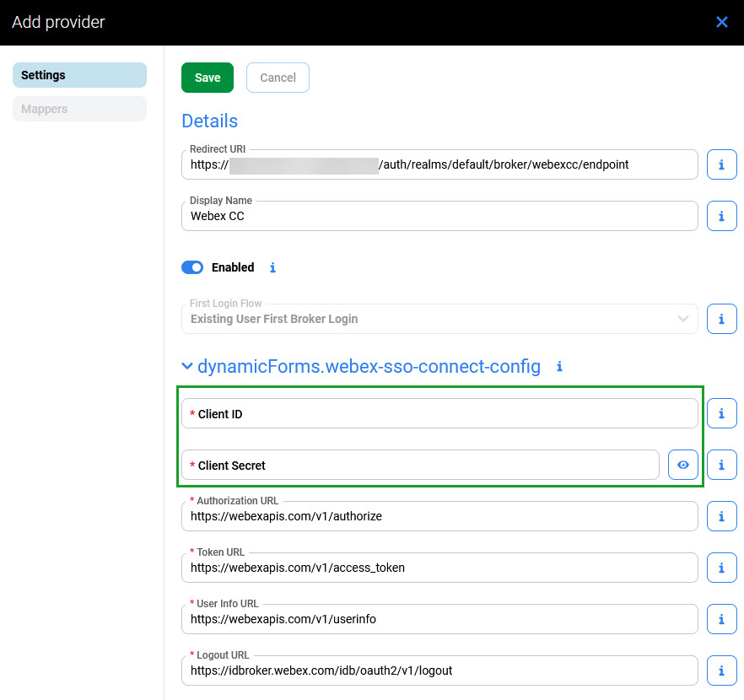744x700 pixels.
Task: Click into the Client ID input field
Action: pyautogui.click(x=439, y=413)
